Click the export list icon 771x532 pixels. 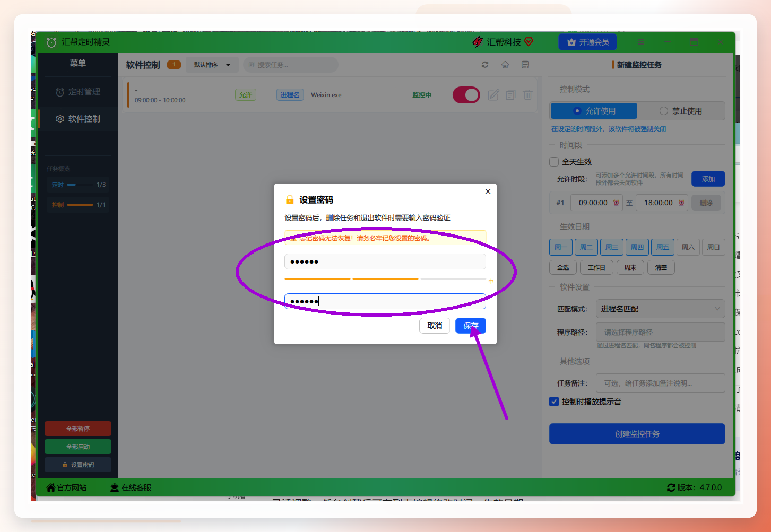[x=525, y=65]
